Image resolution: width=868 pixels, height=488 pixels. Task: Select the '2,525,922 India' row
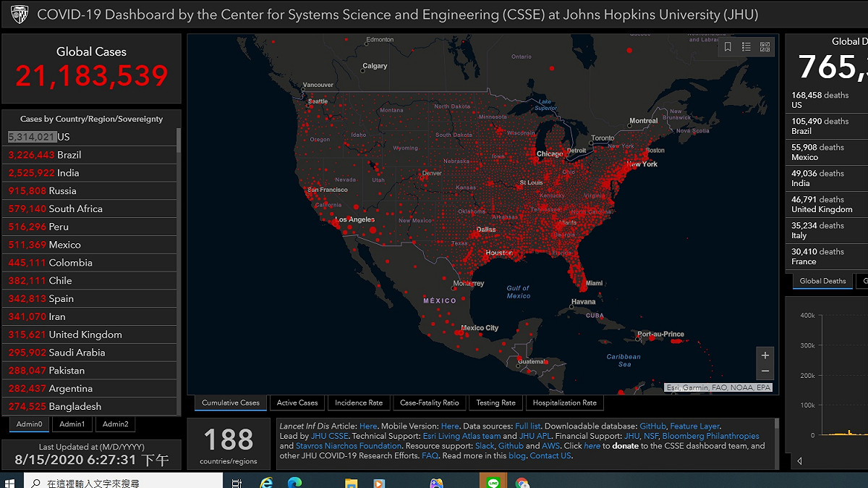[89, 173]
